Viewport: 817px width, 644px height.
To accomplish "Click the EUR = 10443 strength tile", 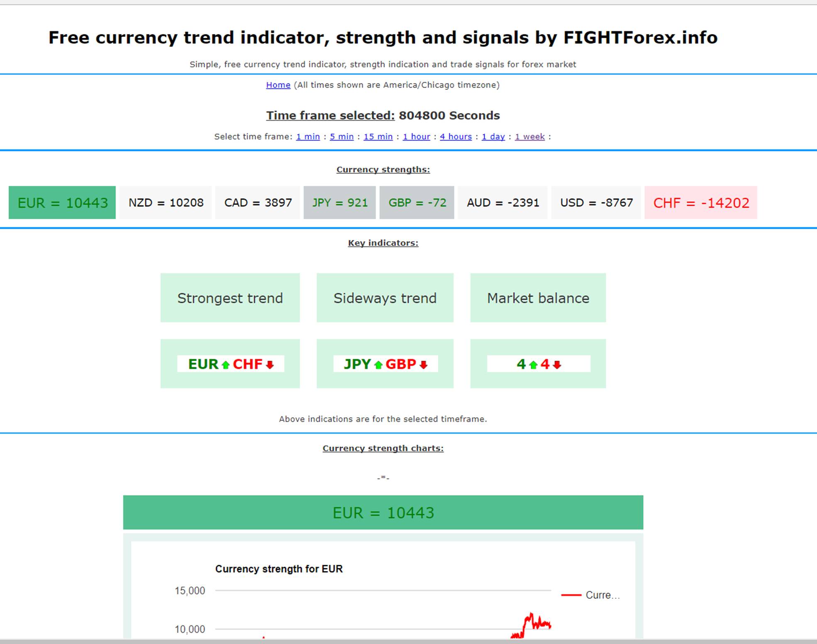I will click(62, 202).
